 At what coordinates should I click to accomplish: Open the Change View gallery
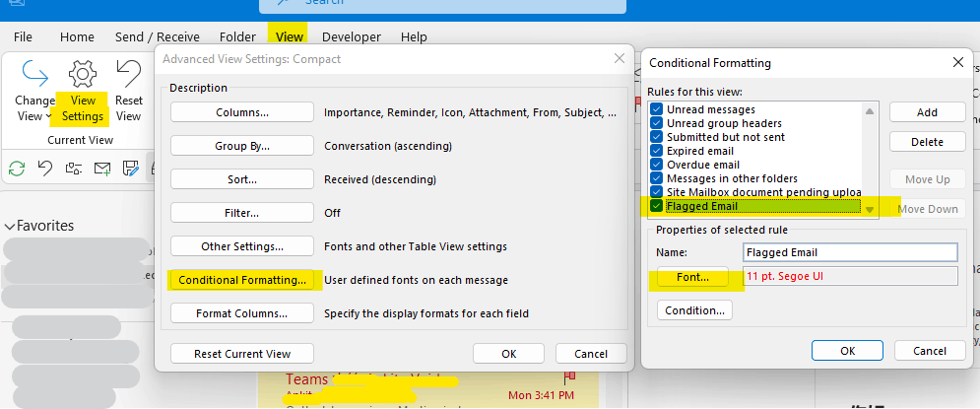pos(35,91)
